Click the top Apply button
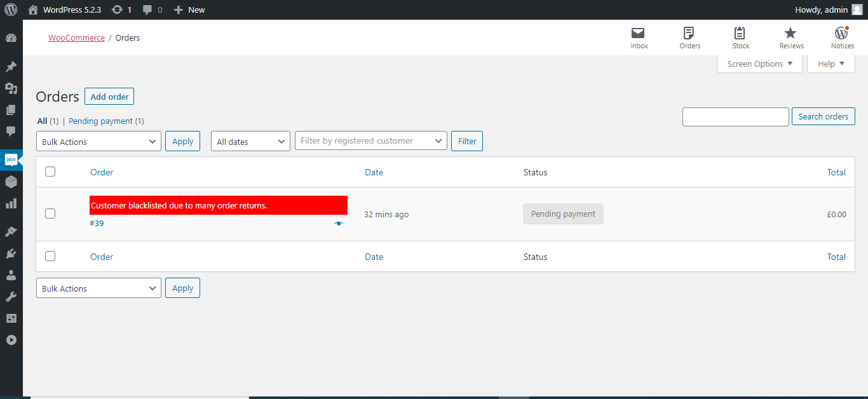 point(182,141)
